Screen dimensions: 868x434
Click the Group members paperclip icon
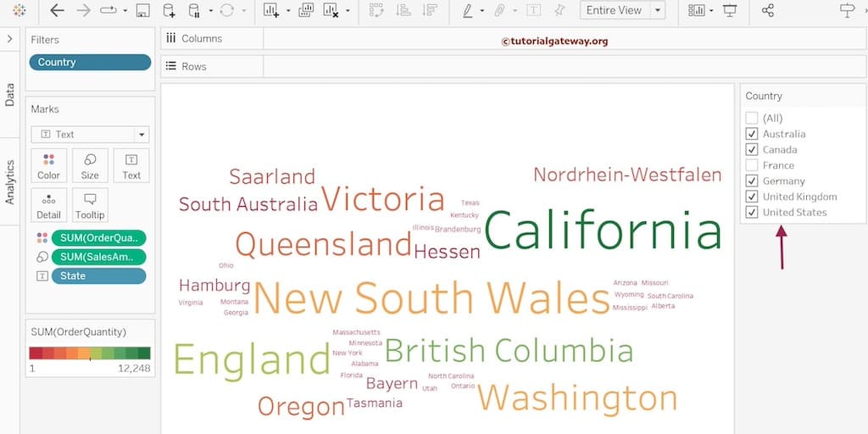tap(500, 10)
